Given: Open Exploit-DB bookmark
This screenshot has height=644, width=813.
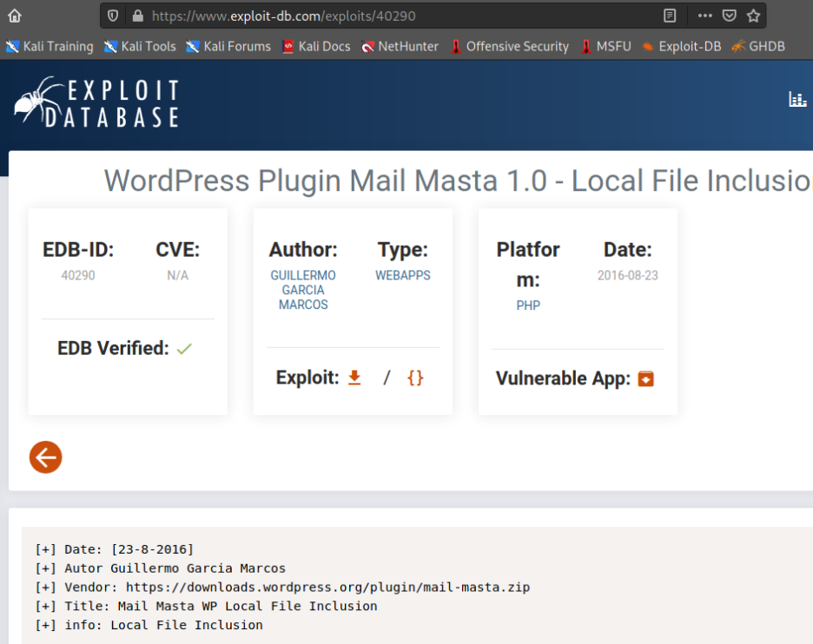Looking at the screenshot, I should click(x=681, y=47).
